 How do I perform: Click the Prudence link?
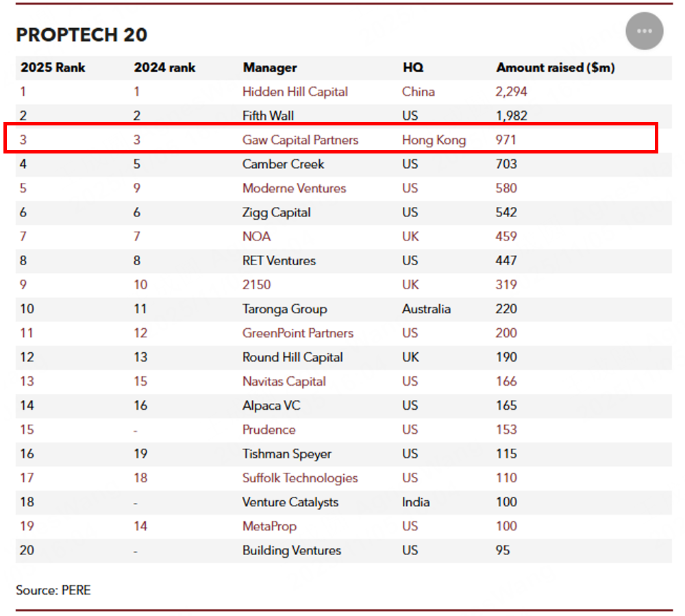coord(269,430)
